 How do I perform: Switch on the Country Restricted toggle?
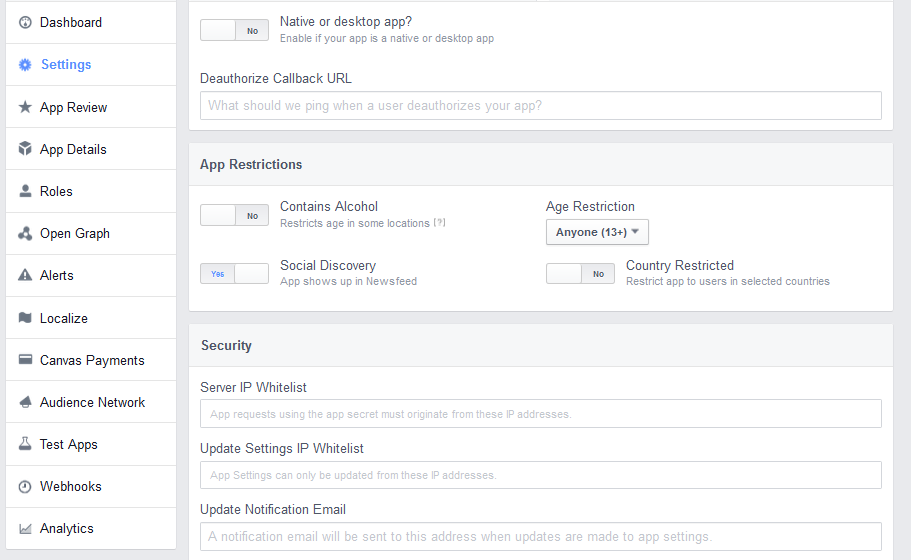coord(580,274)
